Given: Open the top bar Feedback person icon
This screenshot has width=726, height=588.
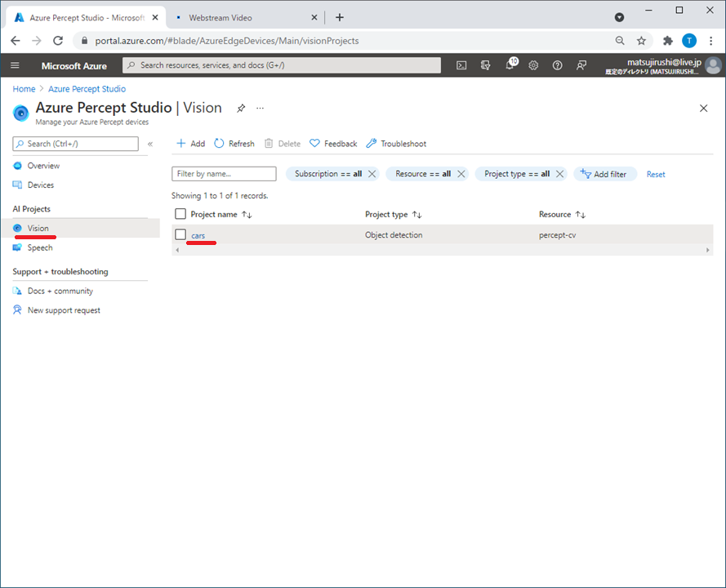Looking at the screenshot, I should point(581,65).
